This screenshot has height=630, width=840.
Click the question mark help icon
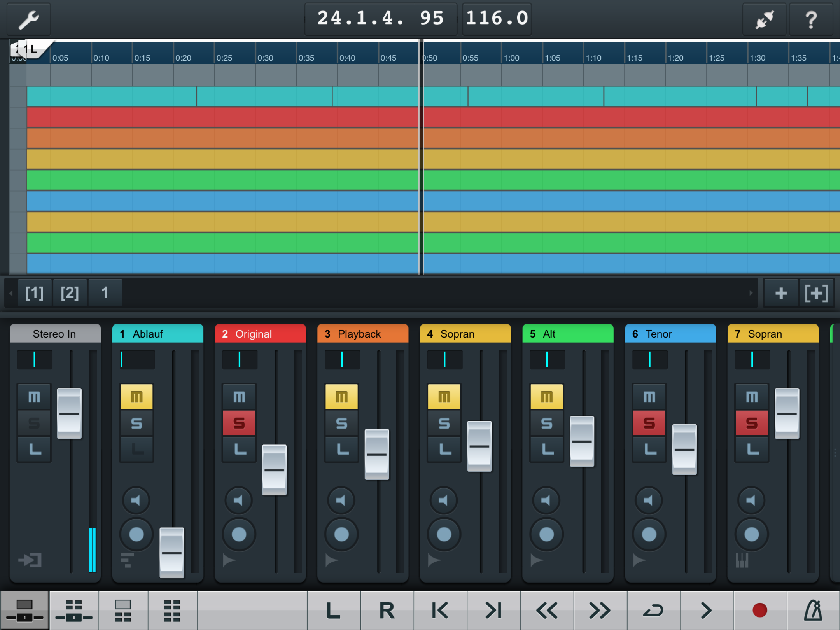pos(810,19)
